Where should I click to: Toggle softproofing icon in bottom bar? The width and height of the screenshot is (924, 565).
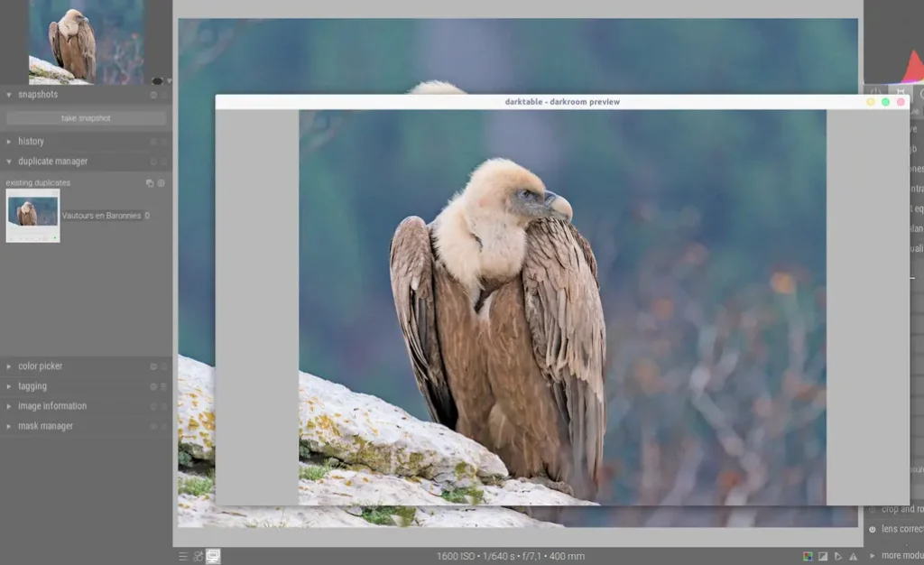[837, 556]
